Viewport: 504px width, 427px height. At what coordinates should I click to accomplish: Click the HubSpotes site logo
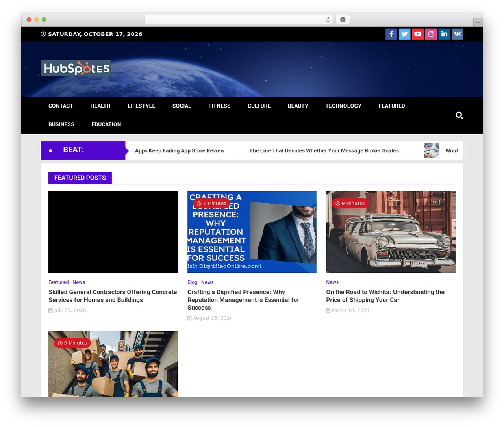76,68
